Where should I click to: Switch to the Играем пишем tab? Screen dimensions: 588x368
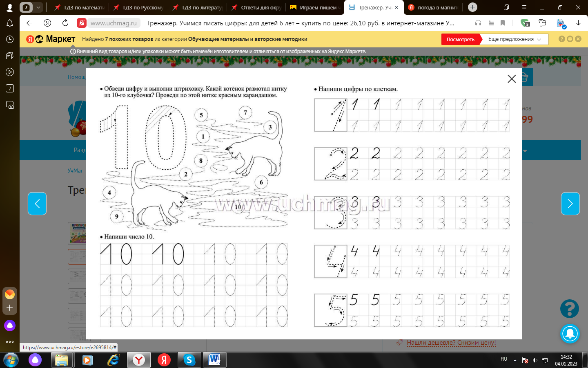pos(315,7)
